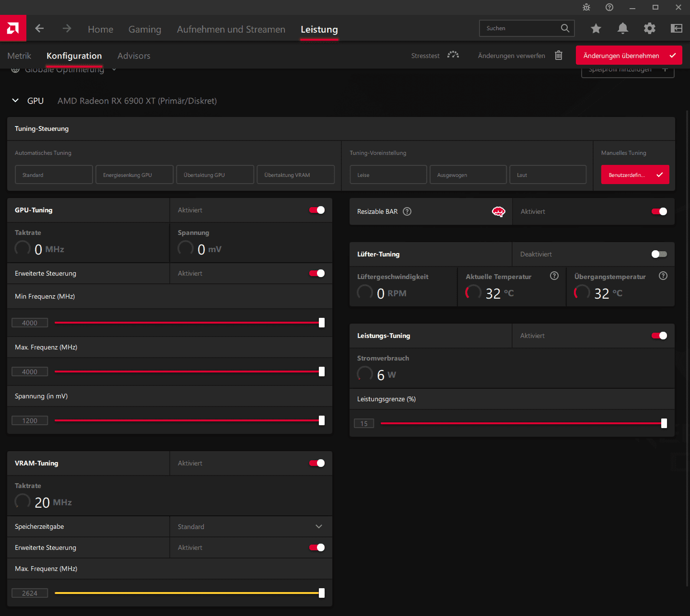Click the search magnifier icon

click(565, 28)
